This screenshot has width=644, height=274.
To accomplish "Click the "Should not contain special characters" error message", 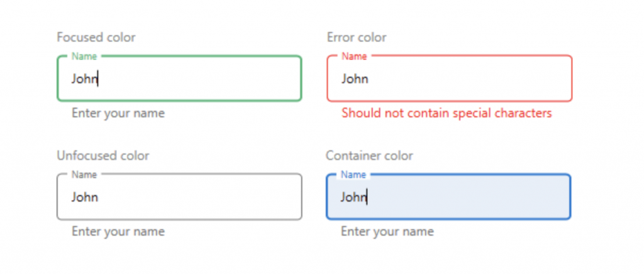I will click(447, 114).
